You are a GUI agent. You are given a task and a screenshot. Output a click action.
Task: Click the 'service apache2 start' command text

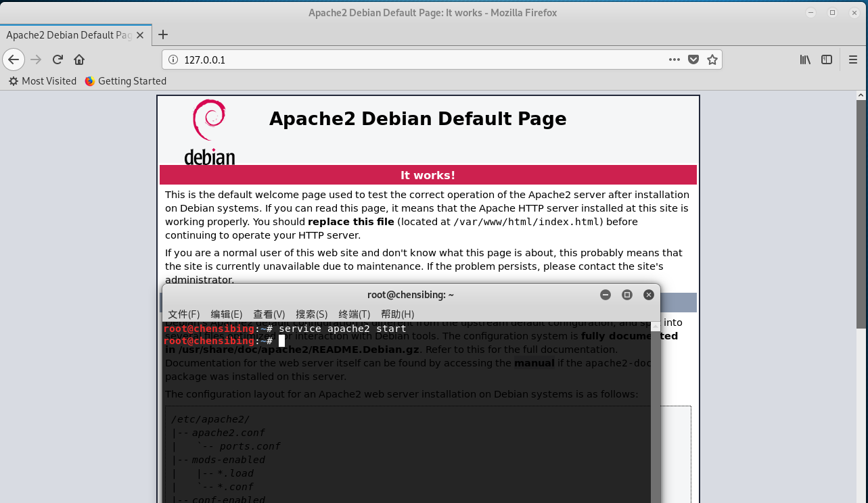tap(342, 329)
